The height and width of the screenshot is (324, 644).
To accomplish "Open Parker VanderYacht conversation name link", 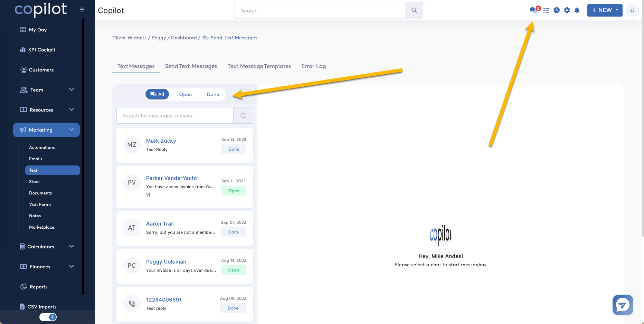I will click(171, 178).
